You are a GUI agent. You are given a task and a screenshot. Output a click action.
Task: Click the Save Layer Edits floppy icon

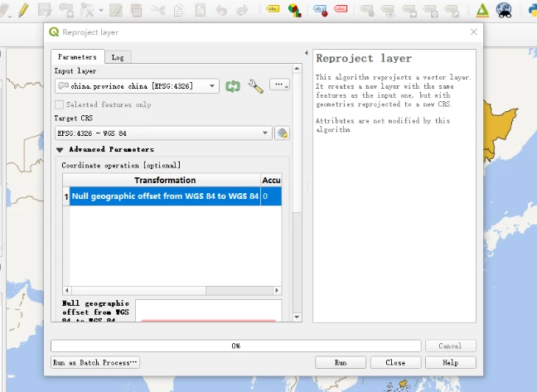[45, 10]
